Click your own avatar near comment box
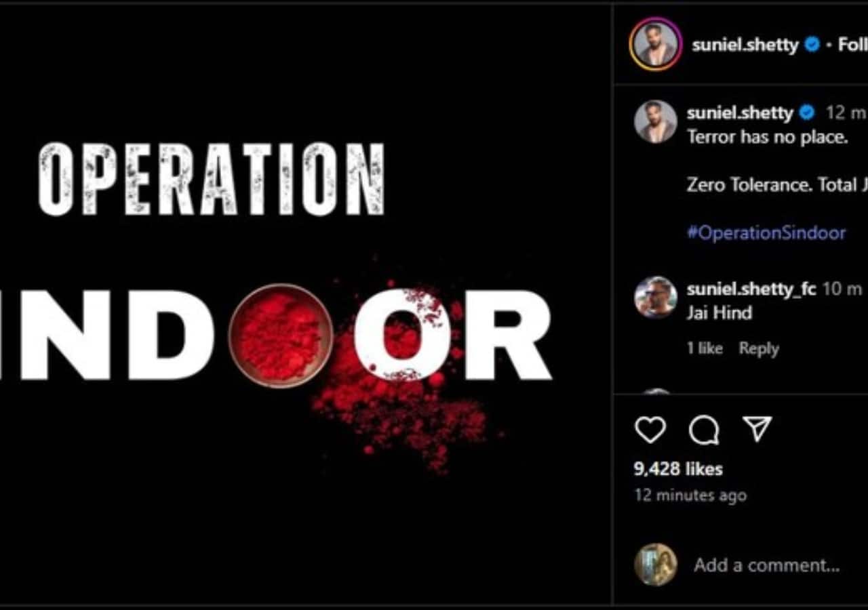Screen dimensions: 868x610 tap(655, 564)
